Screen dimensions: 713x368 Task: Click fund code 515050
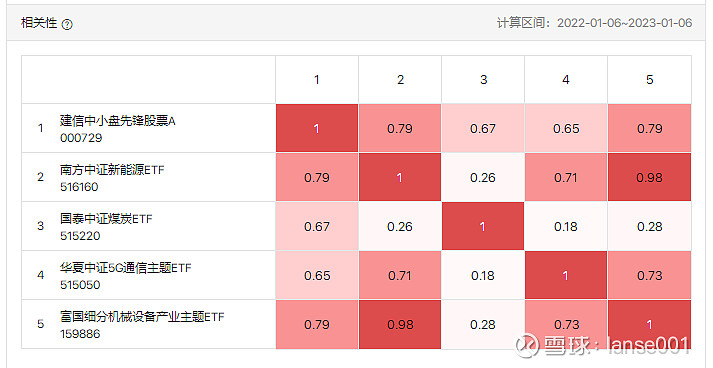click(80, 285)
